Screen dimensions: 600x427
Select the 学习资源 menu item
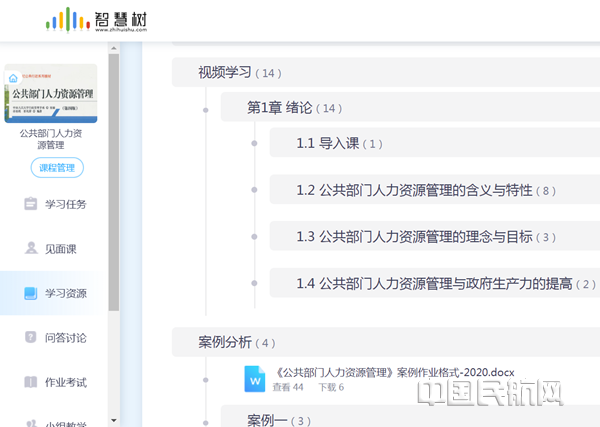54,293
